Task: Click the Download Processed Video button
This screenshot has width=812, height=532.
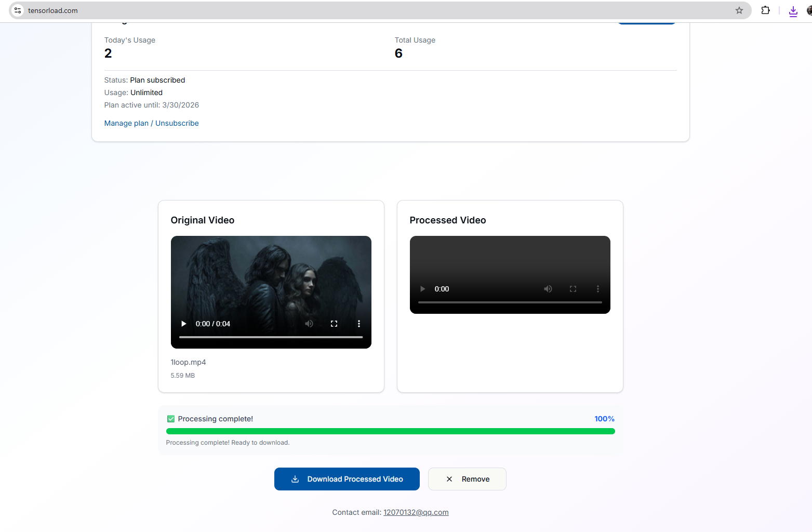Action: coord(347,478)
